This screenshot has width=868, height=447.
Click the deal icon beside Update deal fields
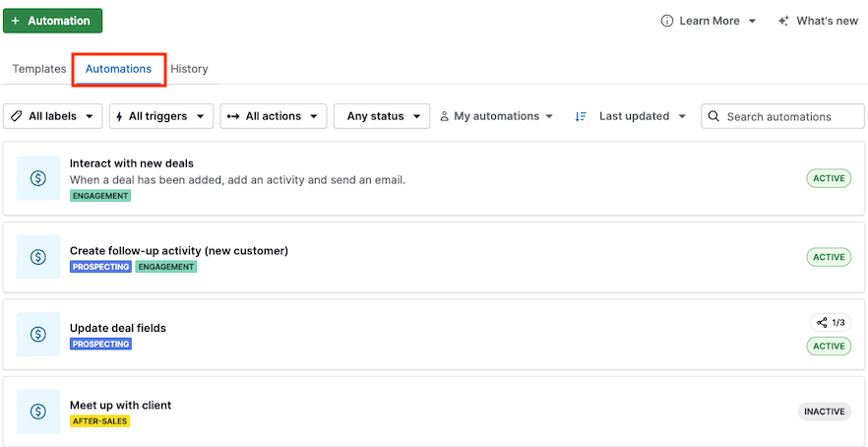click(x=38, y=335)
